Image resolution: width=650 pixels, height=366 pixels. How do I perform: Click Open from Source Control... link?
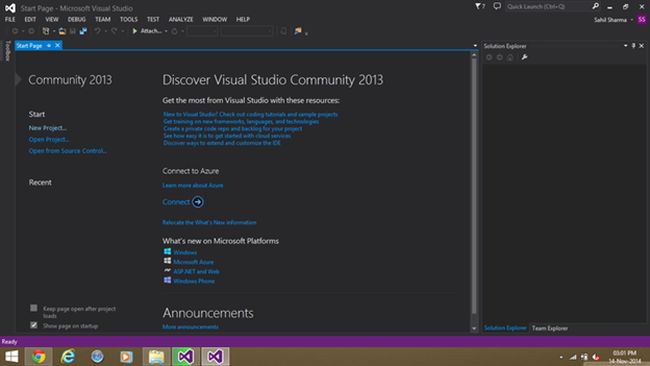pos(68,151)
